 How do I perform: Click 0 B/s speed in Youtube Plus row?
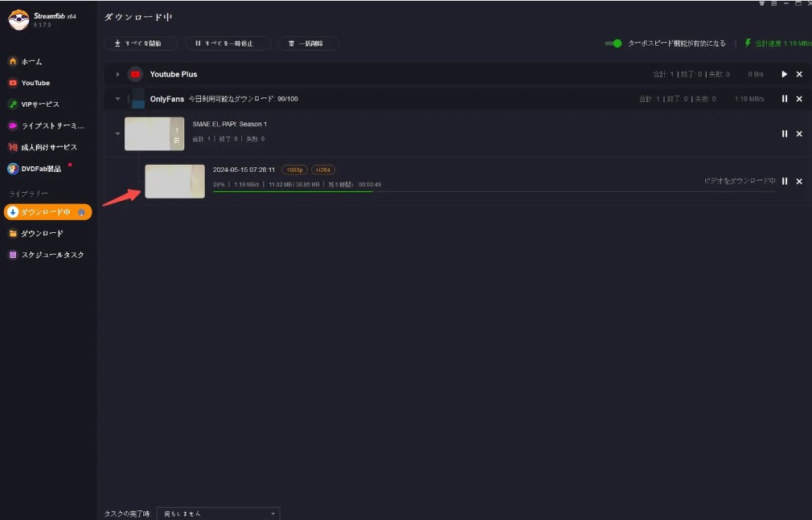tap(756, 75)
